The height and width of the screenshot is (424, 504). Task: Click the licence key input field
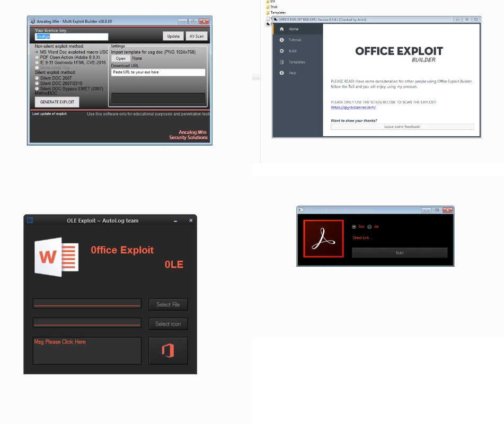click(x=72, y=37)
